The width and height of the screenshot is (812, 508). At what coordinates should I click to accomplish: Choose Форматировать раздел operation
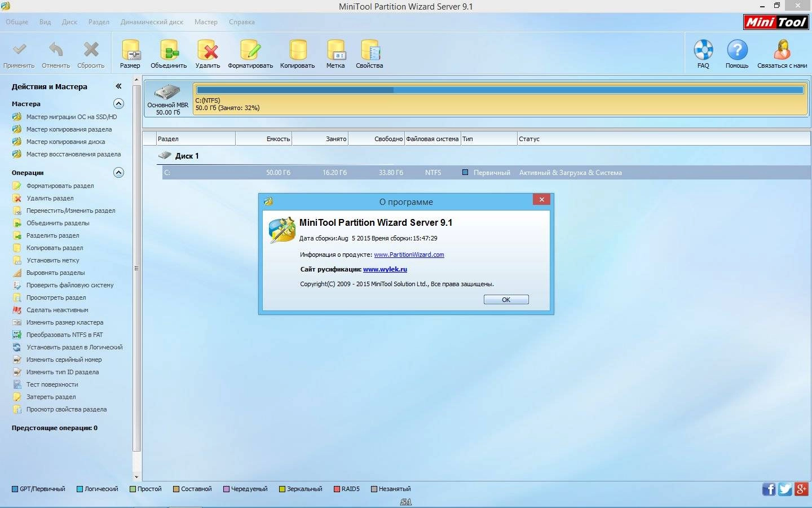(60, 186)
